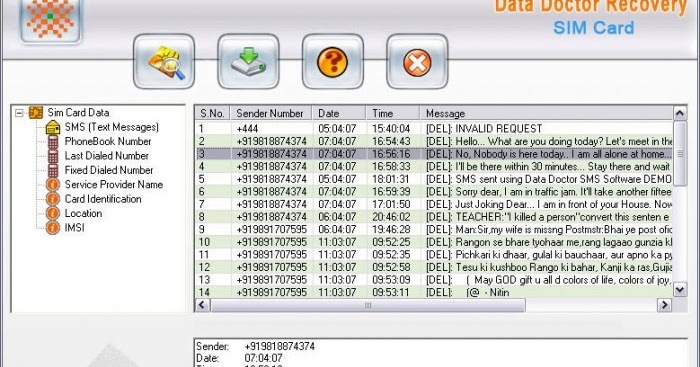This screenshot has width=700, height=367.
Task: Open Last Dialed Number in tree
Action: coord(106,156)
